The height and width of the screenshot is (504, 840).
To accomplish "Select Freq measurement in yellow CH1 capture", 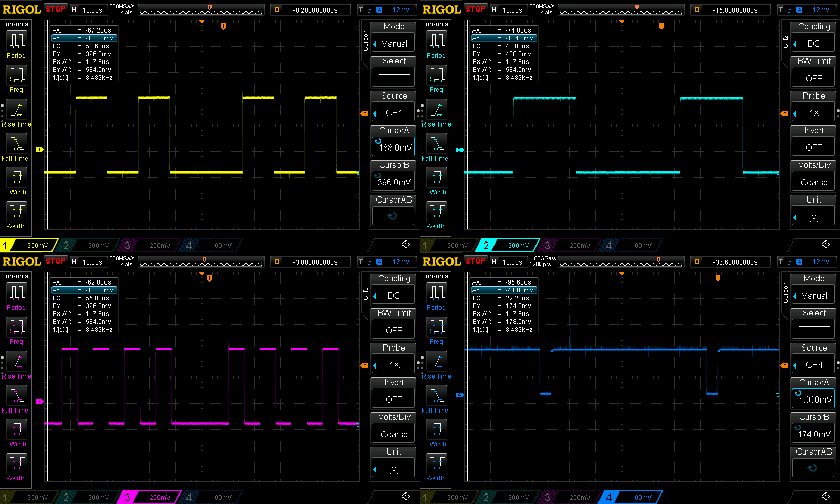I will pyautogui.click(x=16, y=79).
